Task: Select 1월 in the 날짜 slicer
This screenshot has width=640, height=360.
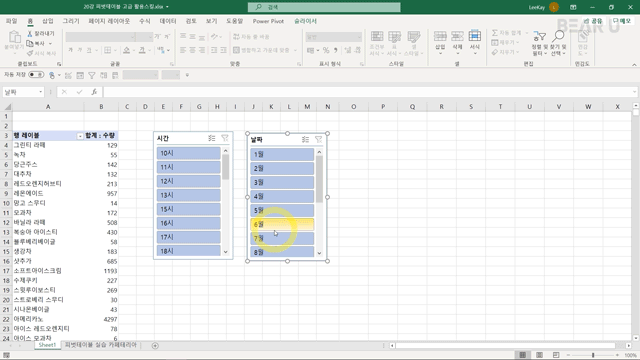Action: [282, 154]
